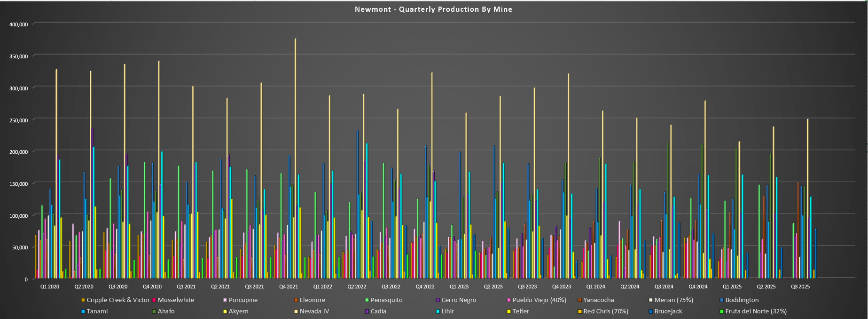Click the 300,000 axis label
868x319 pixels.
19,88
